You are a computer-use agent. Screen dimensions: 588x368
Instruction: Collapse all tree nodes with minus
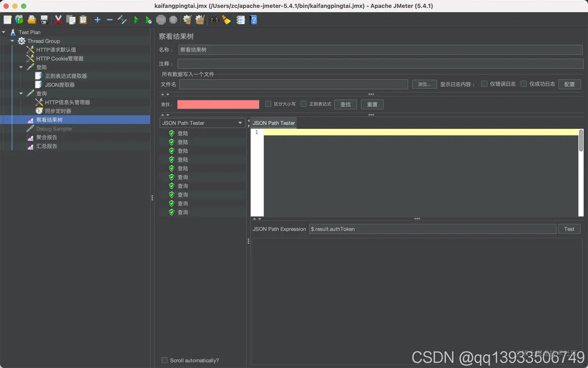tap(110, 20)
